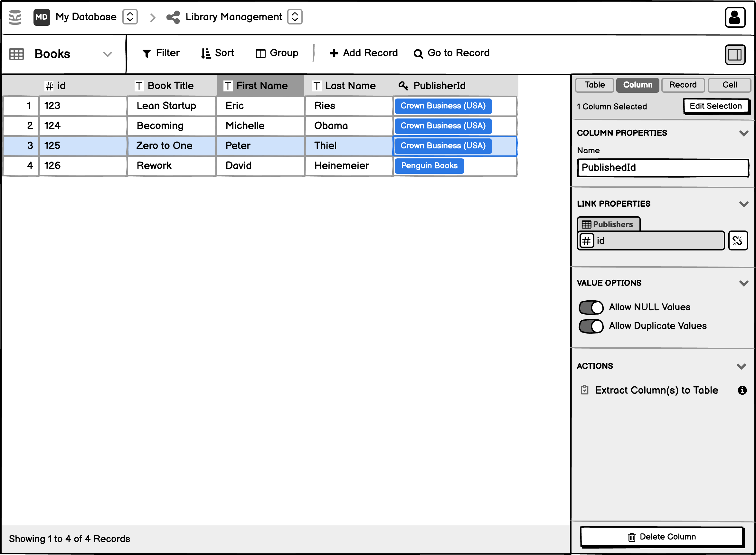Image resolution: width=756 pixels, height=555 pixels.
Task: Click the MD database badge
Action: pyautogui.click(x=42, y=17)
